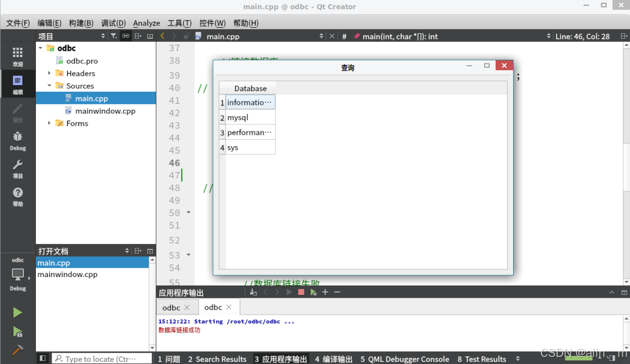Toggle synchronize with editor link icon
The width and height of the screenshot is (630, 364).
[x=126, y=36]
